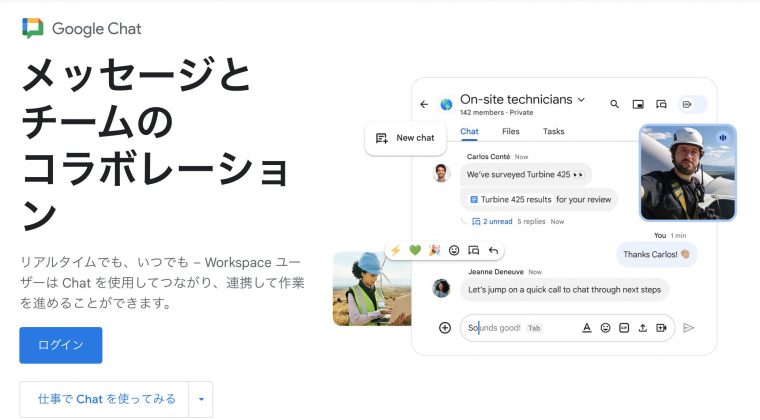Click the green heart reaction
760x420 pixels.
click(x=414, y=250)
